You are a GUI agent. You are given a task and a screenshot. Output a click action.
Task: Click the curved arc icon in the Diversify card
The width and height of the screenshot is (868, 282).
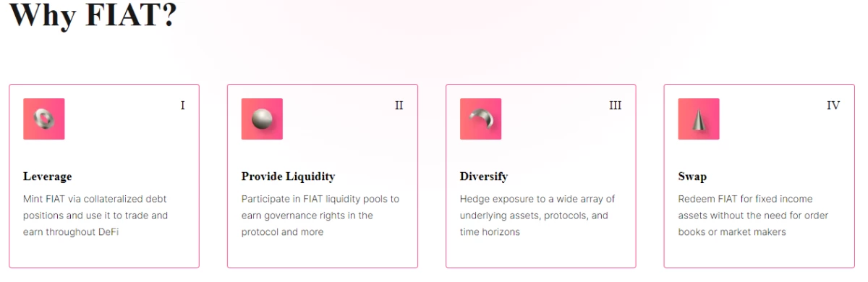click(480, 119)
